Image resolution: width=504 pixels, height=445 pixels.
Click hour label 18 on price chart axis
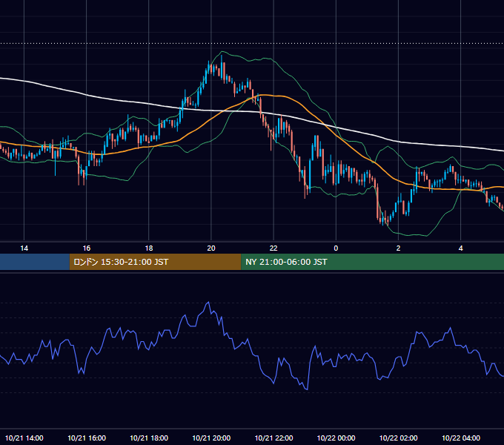(x=149, y=248)
